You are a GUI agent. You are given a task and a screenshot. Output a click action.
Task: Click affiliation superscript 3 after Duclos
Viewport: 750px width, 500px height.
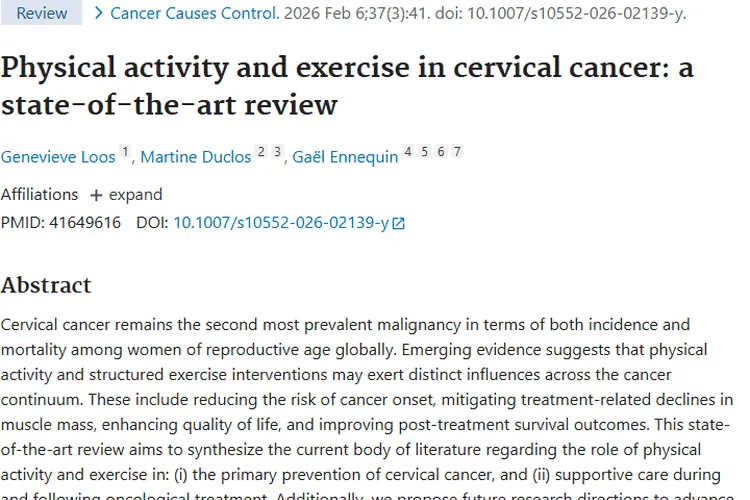pos(277,152)
